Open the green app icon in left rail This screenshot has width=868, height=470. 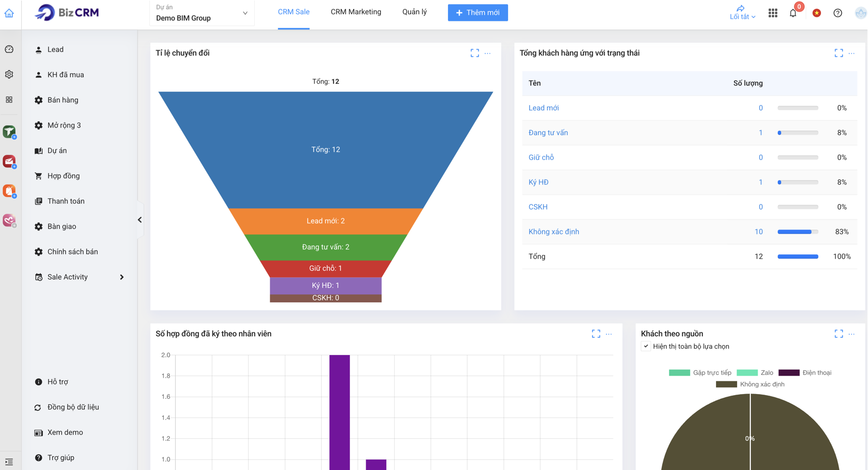point(9,132)
